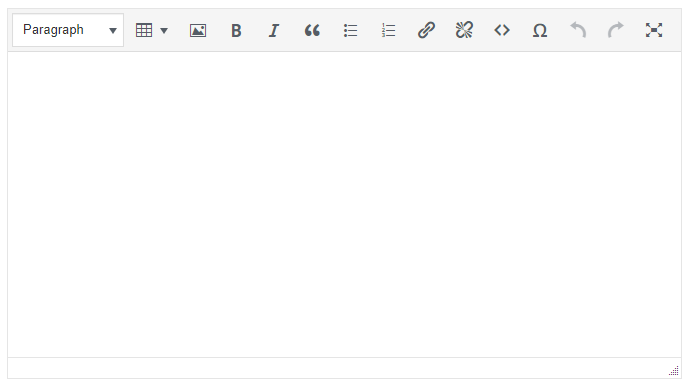Open source code view with the angle-bracket icon
The height and width of the screenshot is (384, 689).
(502, 30)
